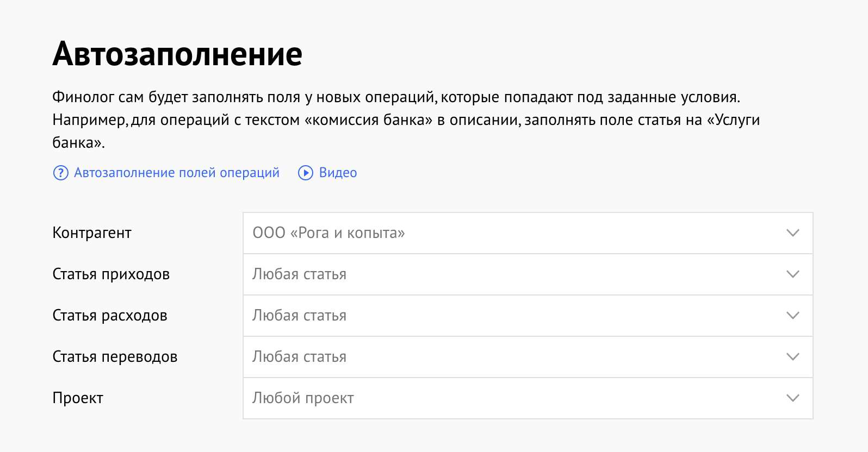The image size is (868, 452).
Task: Click the chevron arrow in the Контрагент field
Action: click(x=793, y=233)
